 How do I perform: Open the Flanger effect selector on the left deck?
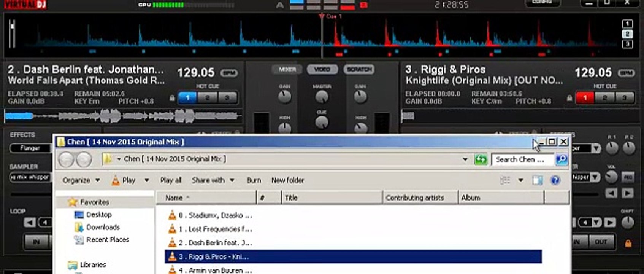(x=30, y=148)
